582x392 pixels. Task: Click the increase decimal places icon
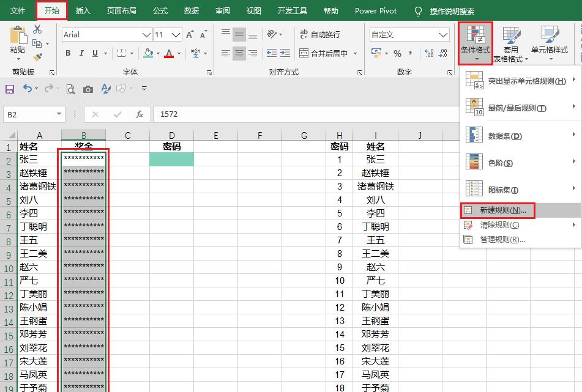(429, 53)
